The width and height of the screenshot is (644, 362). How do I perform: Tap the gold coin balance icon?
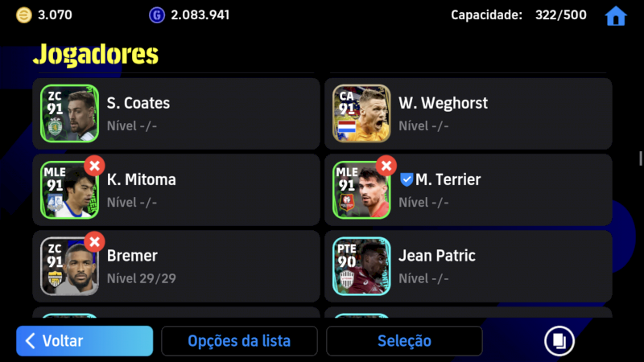pos(24,15)
